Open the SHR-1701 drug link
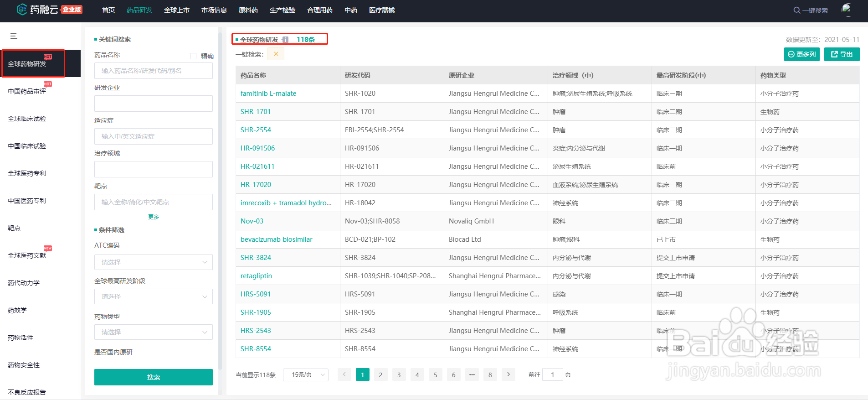Image resolution: width=868 pixels, height=400 pixels. pyautogui.click(x=256, y=112)
